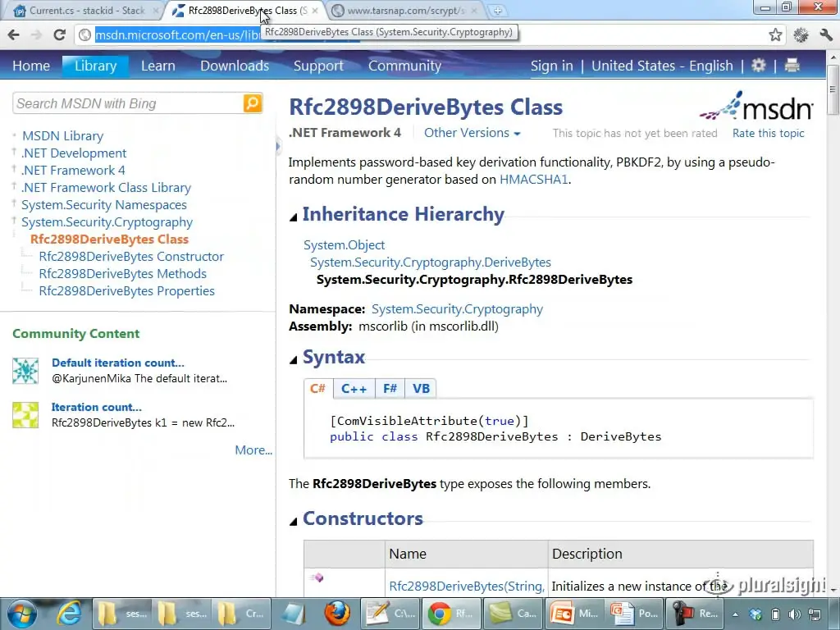Click the browser address bar
The image size is (840, 630).
[428, 34]
